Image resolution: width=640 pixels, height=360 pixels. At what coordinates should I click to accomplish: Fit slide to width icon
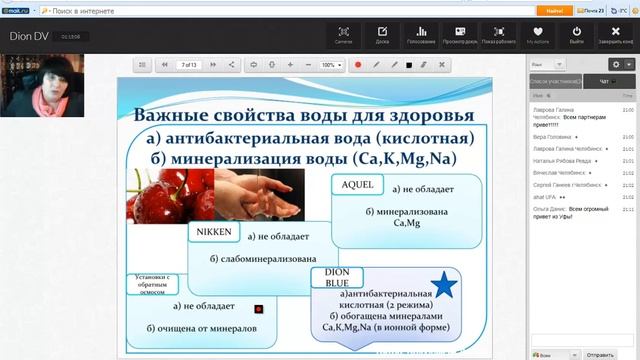(x=253, y=65)
